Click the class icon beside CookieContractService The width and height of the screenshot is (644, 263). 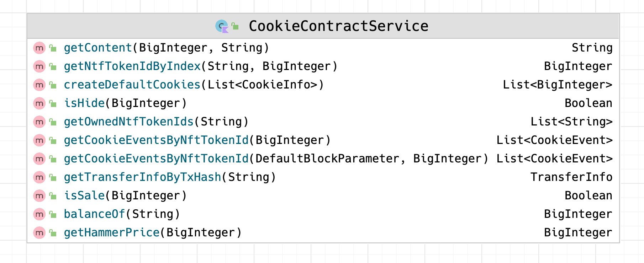[222, 26]
